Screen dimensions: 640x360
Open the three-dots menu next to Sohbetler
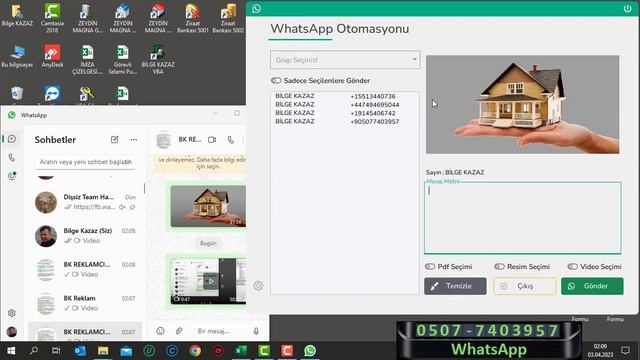(134, 140)
